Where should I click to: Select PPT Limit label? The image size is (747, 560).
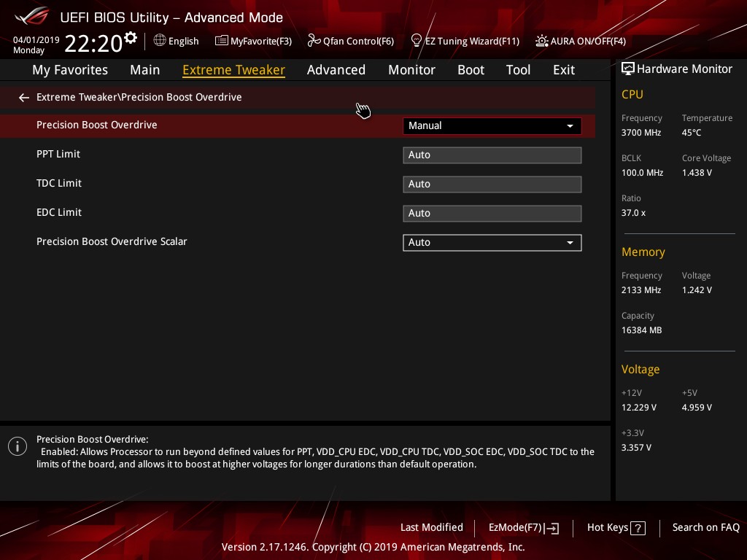[58, 154]
